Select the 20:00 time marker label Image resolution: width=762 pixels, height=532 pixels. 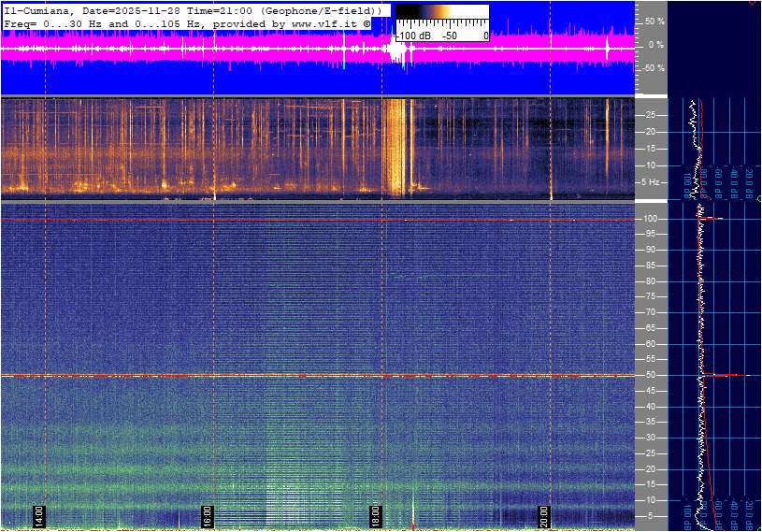pyautogui.click(x=544, y=516)
